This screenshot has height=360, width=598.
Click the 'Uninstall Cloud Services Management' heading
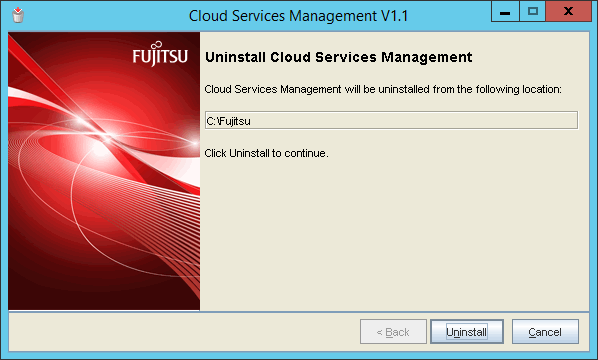339,57
